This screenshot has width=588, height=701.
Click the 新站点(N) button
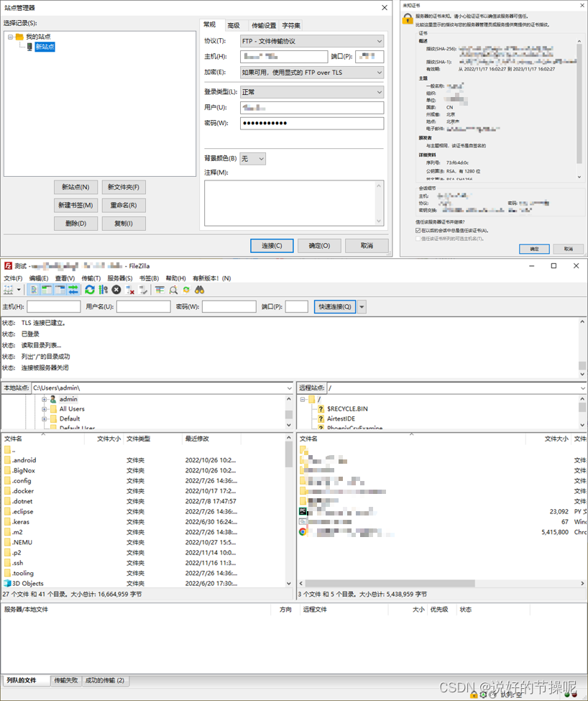75,188
